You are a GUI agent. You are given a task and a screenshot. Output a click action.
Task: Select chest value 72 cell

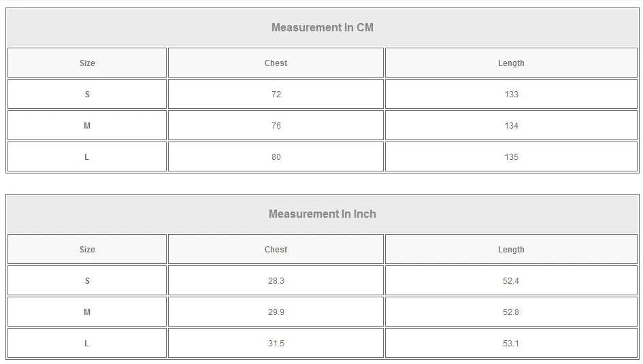[x=276, y=95]
